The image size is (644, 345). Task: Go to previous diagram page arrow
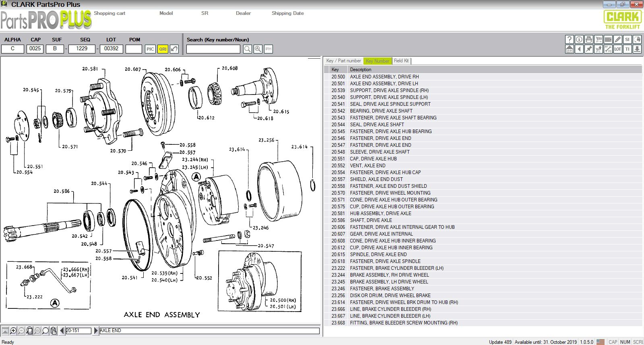(x=62, y=331)
